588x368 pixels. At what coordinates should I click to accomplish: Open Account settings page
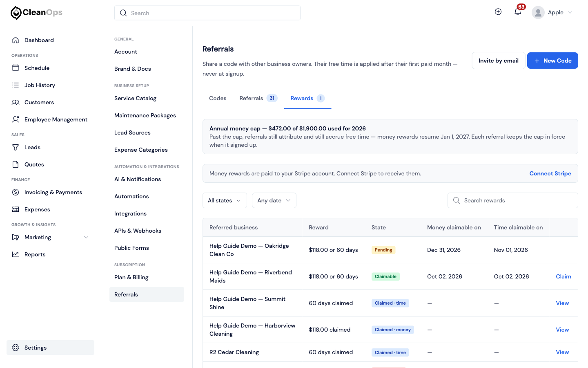(x=125, y=52)
